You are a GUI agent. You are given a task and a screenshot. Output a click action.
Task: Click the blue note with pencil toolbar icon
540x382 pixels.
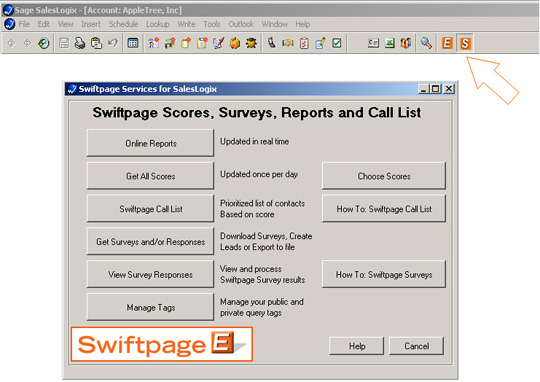pos(320,43)
